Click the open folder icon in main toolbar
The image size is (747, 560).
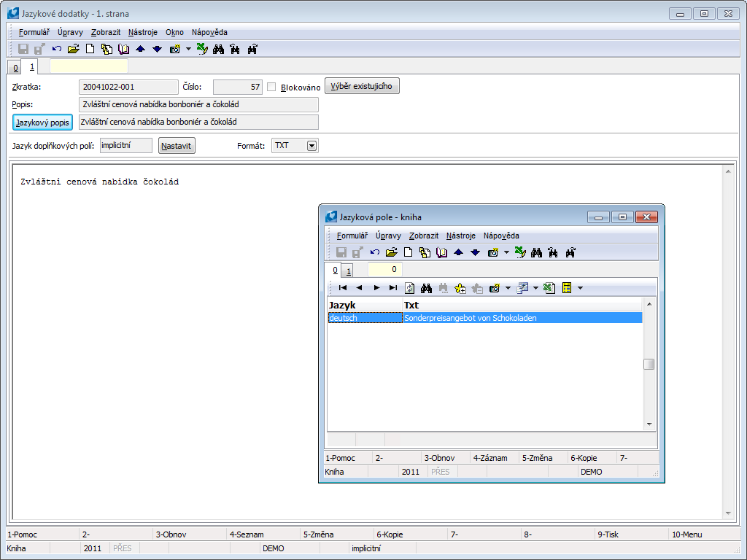click(x=73, y=50)
